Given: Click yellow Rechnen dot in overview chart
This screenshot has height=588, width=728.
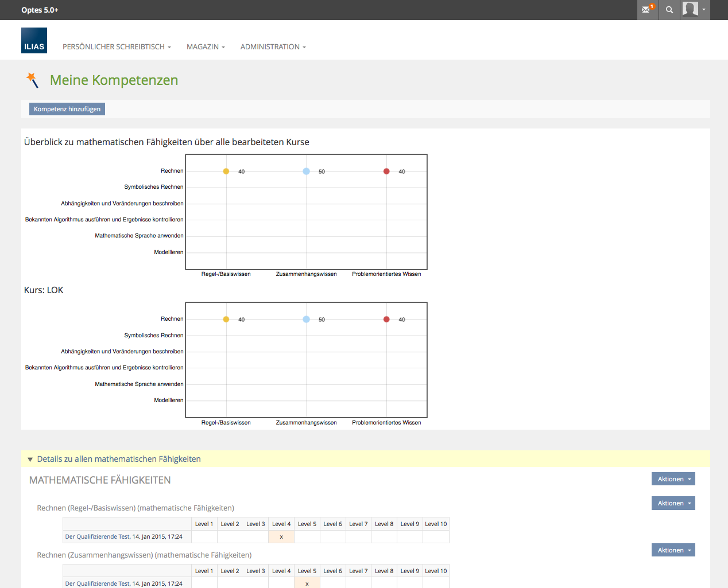Looking at the screenshot, I should (226, 172).
